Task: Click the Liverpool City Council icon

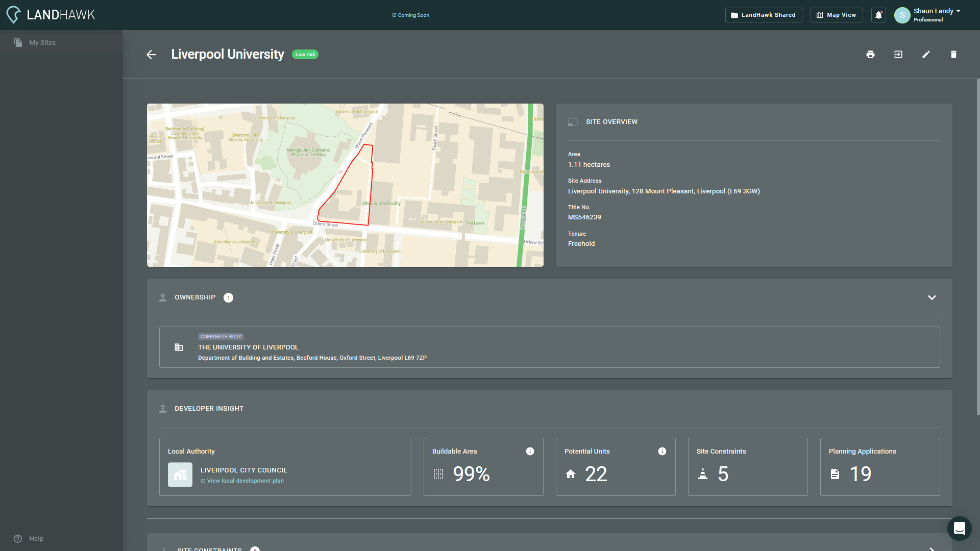Action: click(180, 474)
